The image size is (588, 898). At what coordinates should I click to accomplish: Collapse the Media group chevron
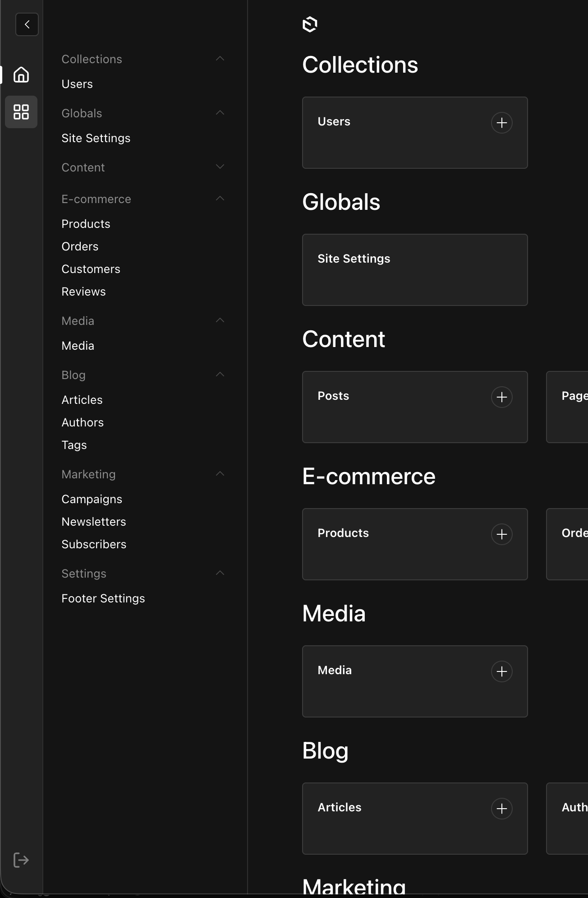[x=220, y=320]
